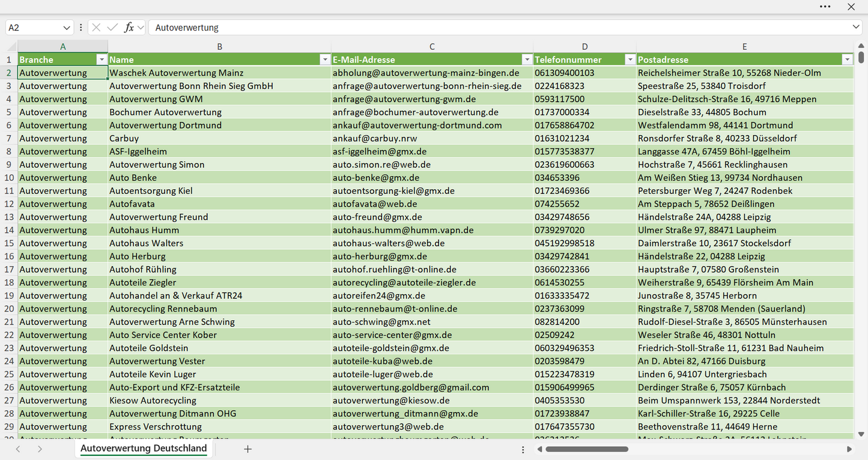The image size is (868, 460).
Task: Click address Speestraße 25, 53840 Troisdorf
Action: coord(745,86)
